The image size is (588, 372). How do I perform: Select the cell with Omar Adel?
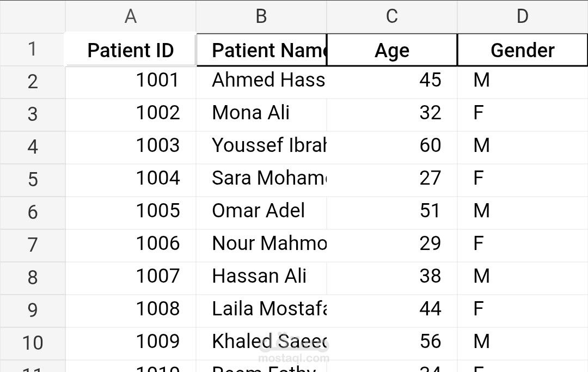261,211
